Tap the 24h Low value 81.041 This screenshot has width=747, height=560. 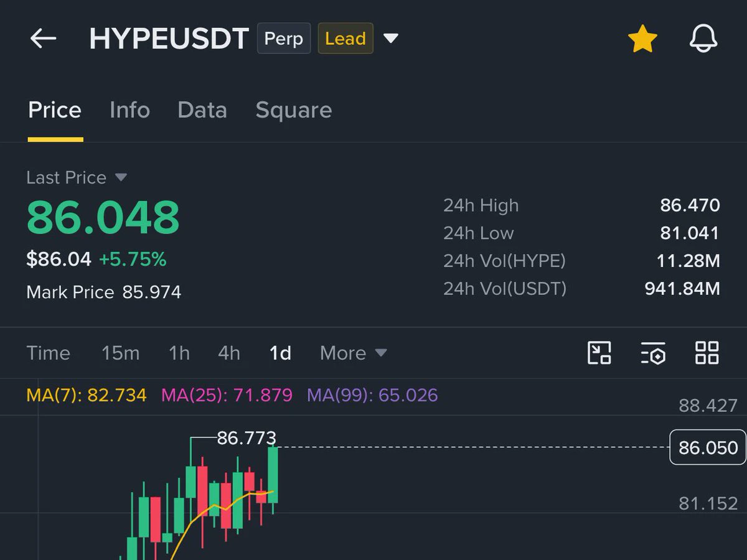click(x=690, y=233)
